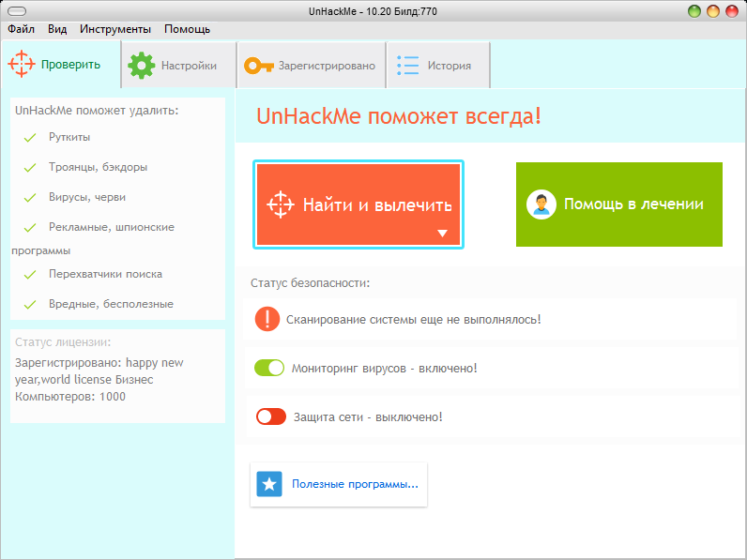The height and width of the screenshot is (560, 747).
Task: Enable the Защита сети toggle
Action: coord(271,416)
